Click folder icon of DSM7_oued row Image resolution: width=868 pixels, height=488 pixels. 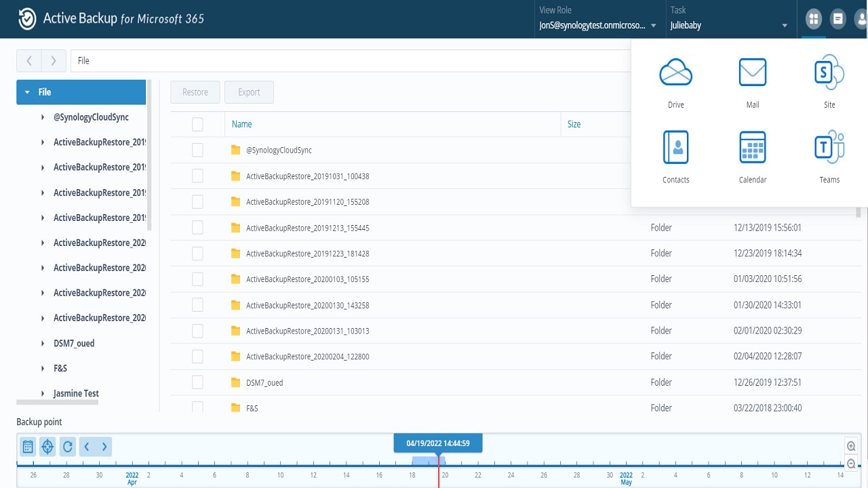coord(236,382)
